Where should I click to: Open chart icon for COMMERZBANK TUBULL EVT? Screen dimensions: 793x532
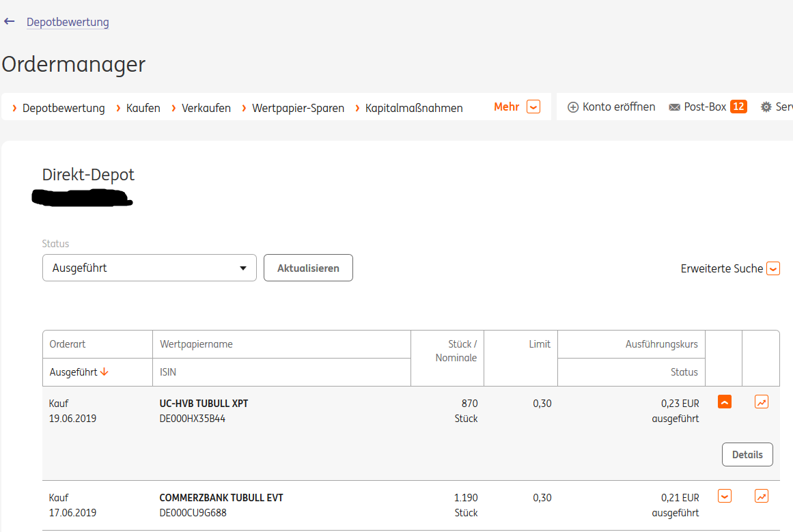pos(762,496)
